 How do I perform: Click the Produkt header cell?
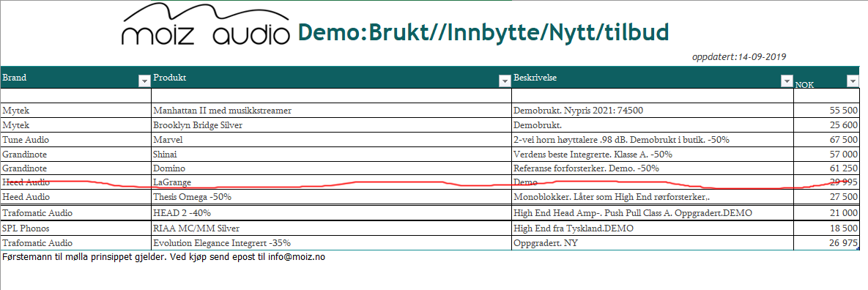[331, 78]
